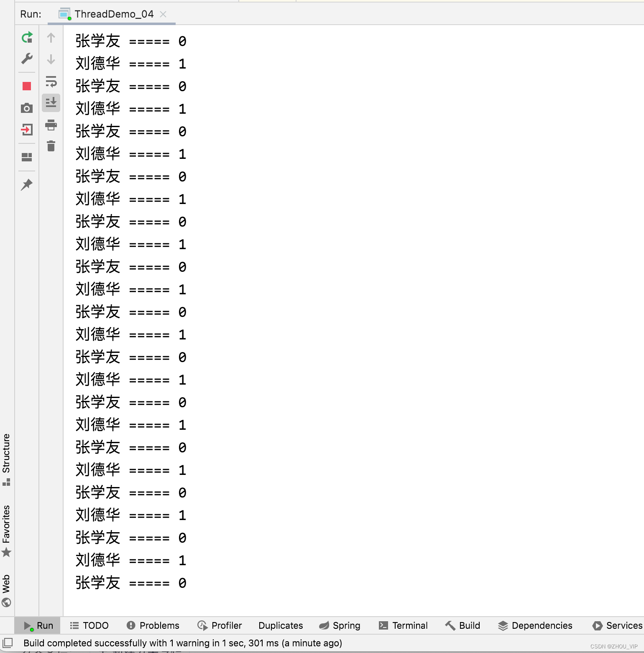Viewport: 644px width, 653px height.
Task: Open the Problems tool window
Action: coord(153,625)
